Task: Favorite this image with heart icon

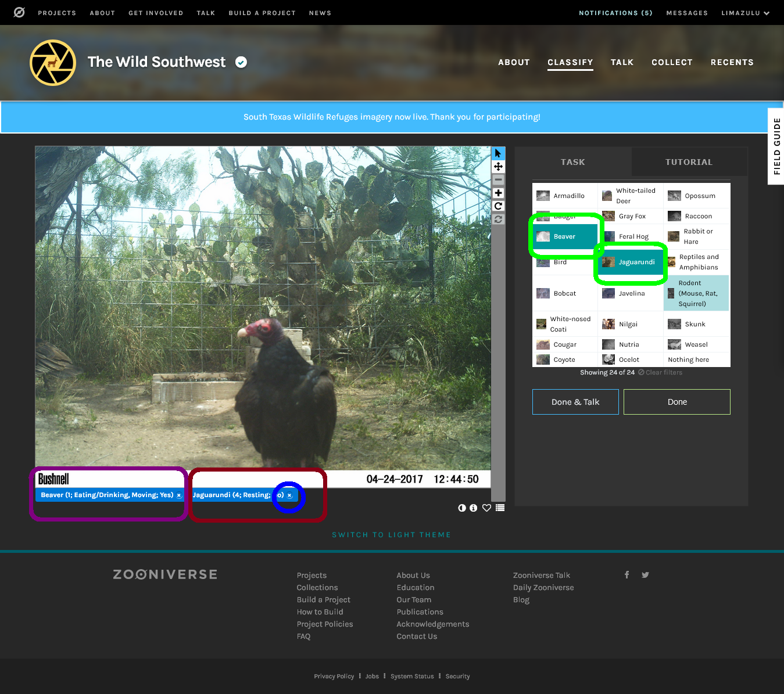Action: 486,508
